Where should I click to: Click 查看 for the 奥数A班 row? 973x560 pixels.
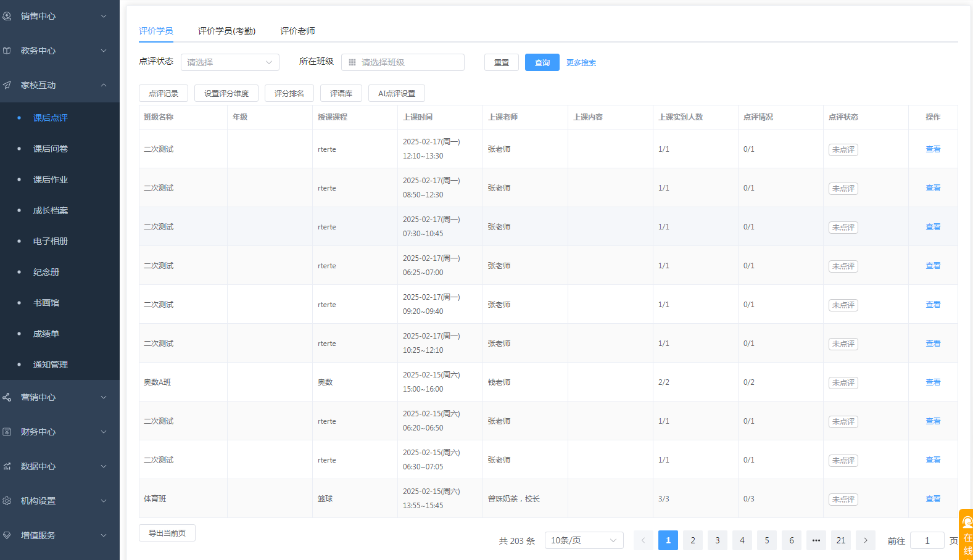[933, 382]
